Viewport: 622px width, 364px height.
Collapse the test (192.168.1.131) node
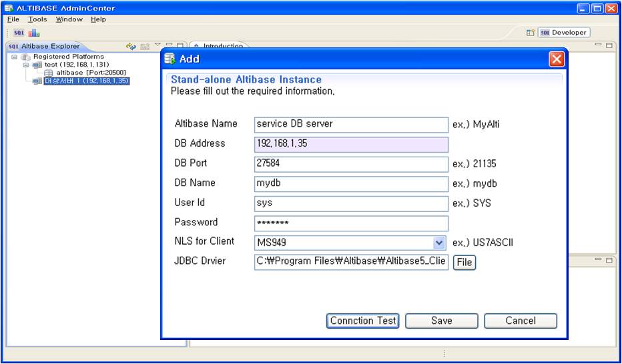coord(26,65)
